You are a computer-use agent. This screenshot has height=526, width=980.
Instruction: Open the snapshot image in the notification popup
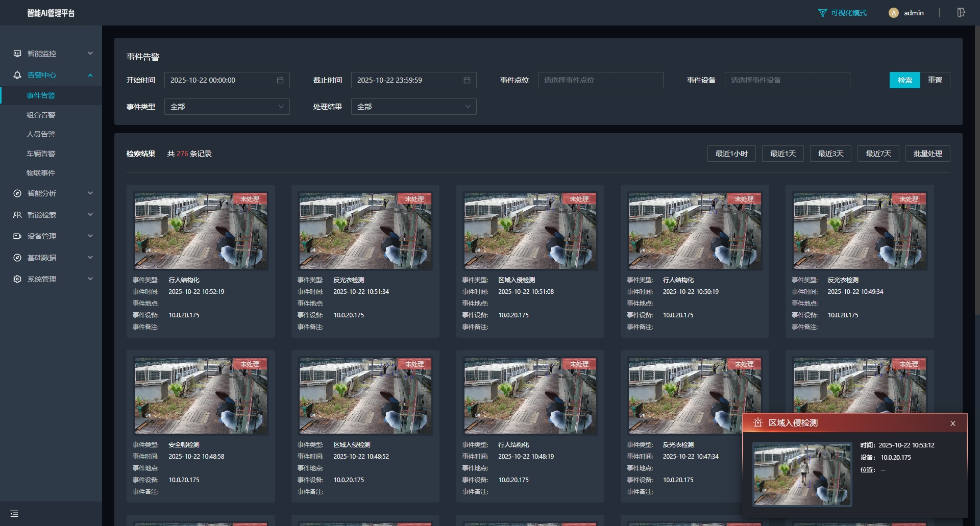pos(802,474)
